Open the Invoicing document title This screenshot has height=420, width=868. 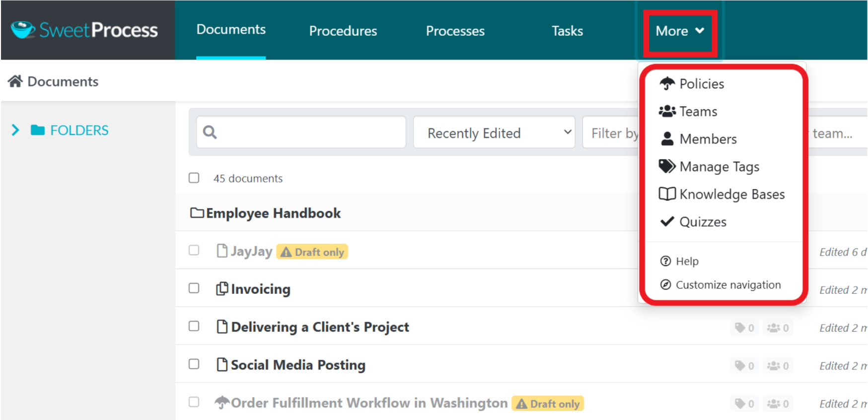click(261, 289)
